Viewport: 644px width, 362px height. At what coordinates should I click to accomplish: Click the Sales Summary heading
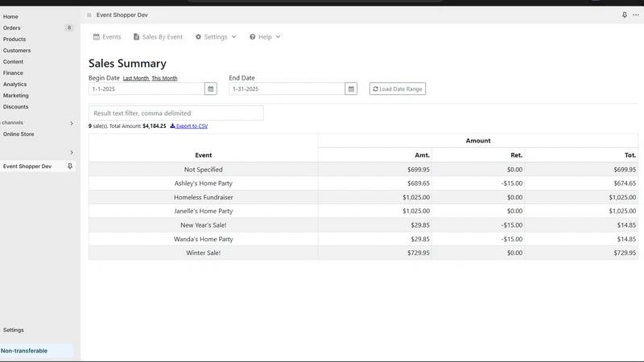point(127,64)
